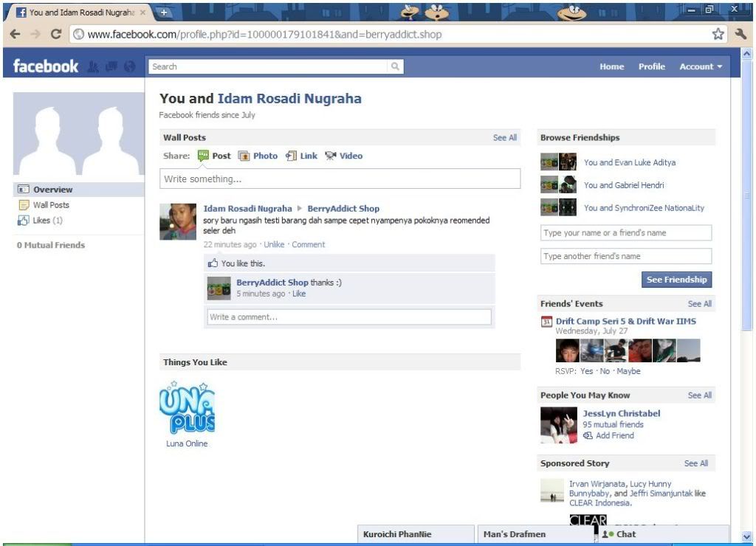Image resolution: width=756 pixels, height=546 pixels.
Task: Like BerryAddict Shop's thanks comment
Action: [x=299, y=294]
